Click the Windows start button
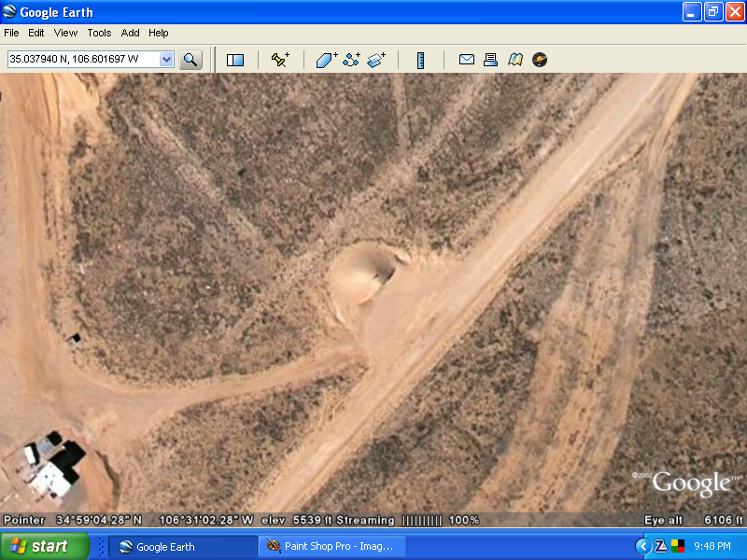 click(x=44, y=546)
